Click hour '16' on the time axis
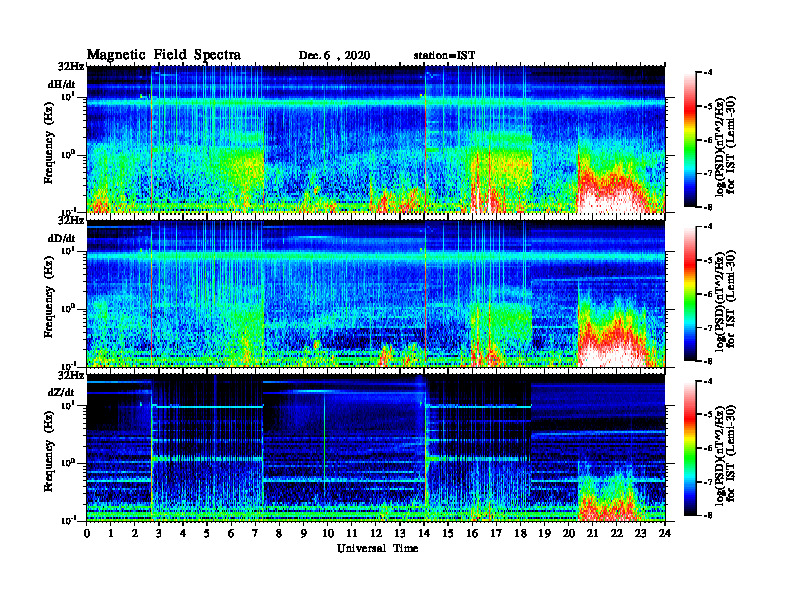This screenshot has height=612, width=792. coord(472,533)
